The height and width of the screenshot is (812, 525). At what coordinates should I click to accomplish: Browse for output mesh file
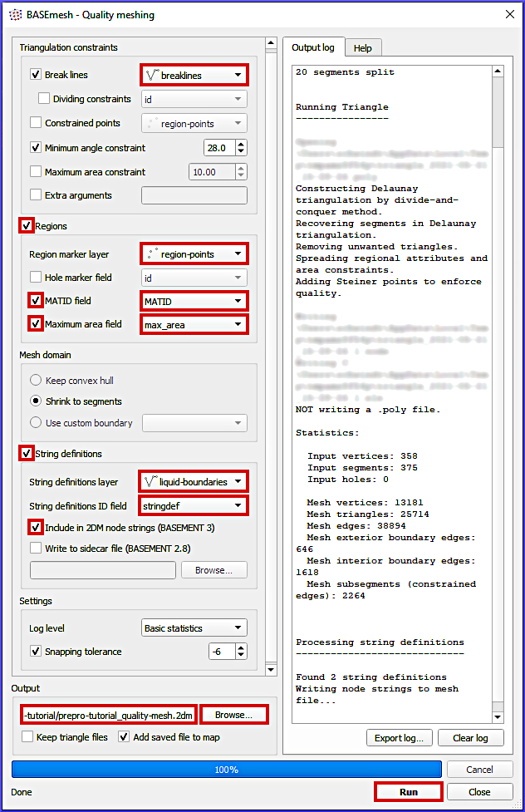[233, 715]
